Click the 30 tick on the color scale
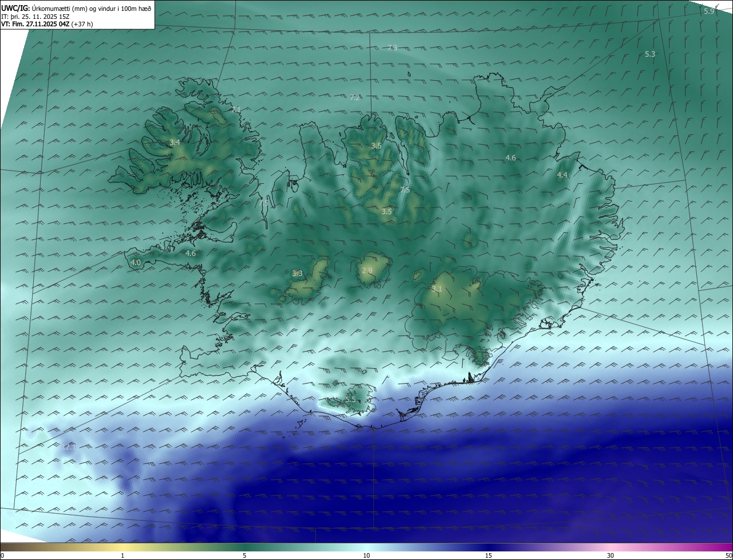Screen dimensions: 733x560 click(x=610, y=555)
